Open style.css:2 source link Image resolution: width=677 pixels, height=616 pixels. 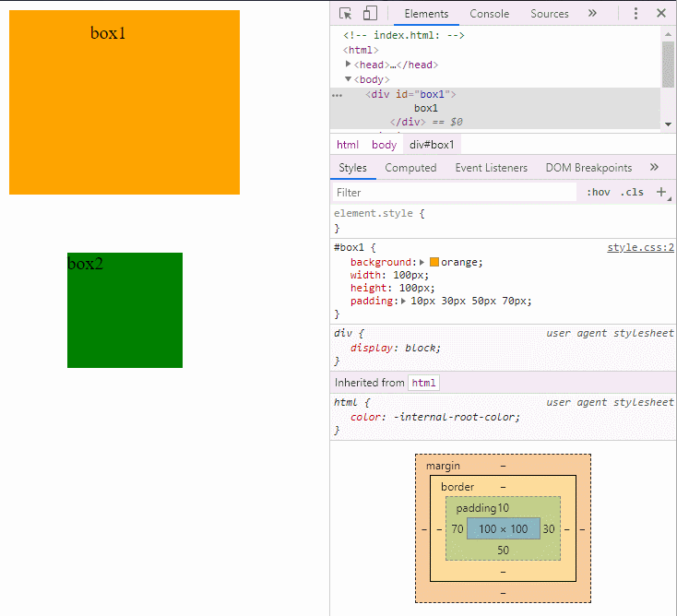point(640,247)
